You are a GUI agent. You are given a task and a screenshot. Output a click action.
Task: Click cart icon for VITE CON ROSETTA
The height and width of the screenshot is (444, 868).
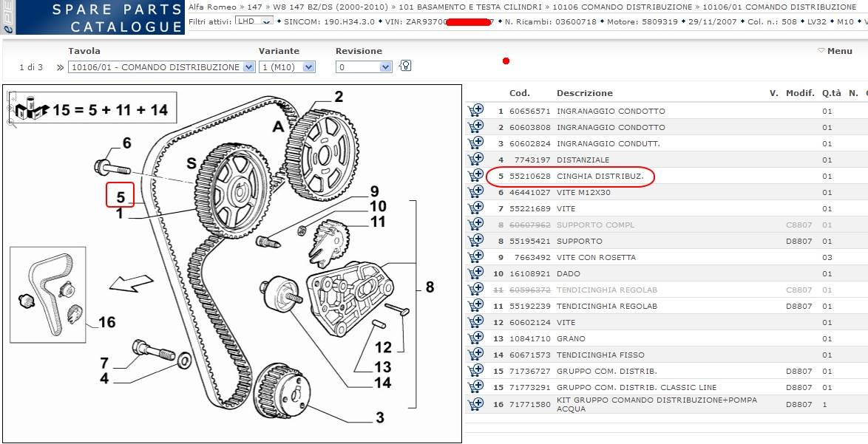click(475, 257)
